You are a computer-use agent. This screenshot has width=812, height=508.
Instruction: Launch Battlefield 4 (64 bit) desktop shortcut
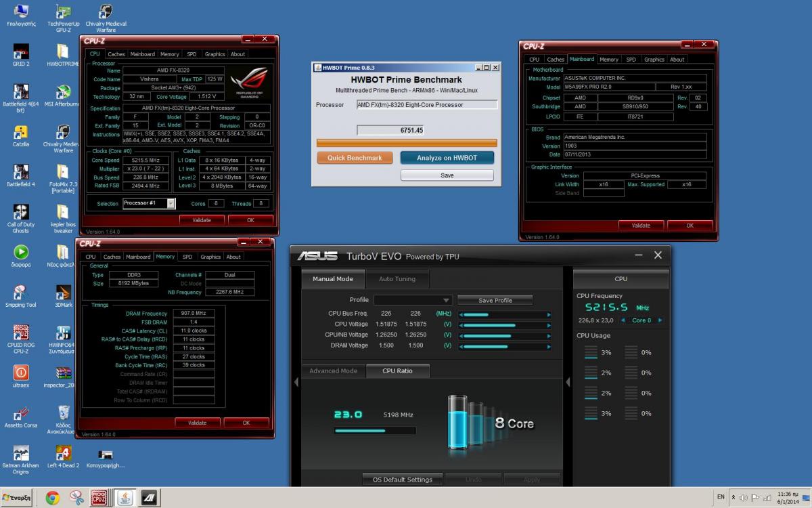click(21, 99)
